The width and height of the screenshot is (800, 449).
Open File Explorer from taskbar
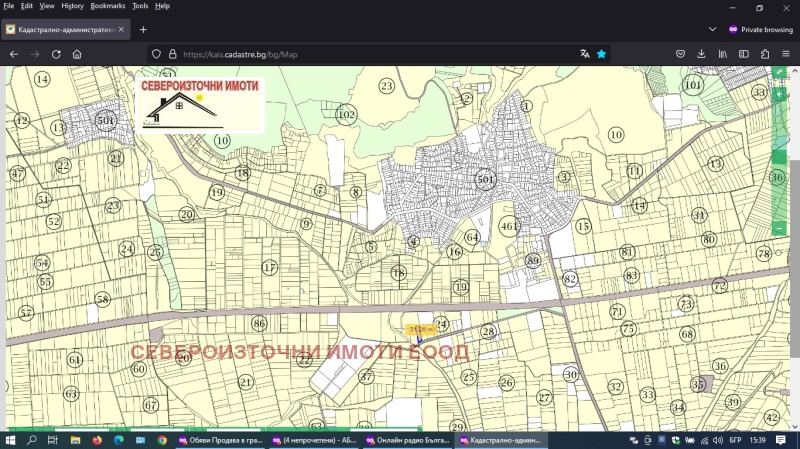(75, 440)
